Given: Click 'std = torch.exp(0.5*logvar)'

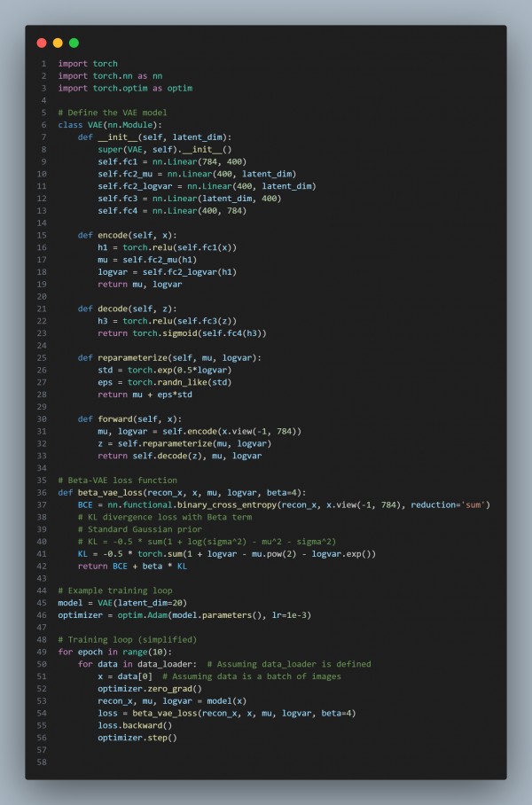Looking at the screenshot, I should (x=165, y=371).
